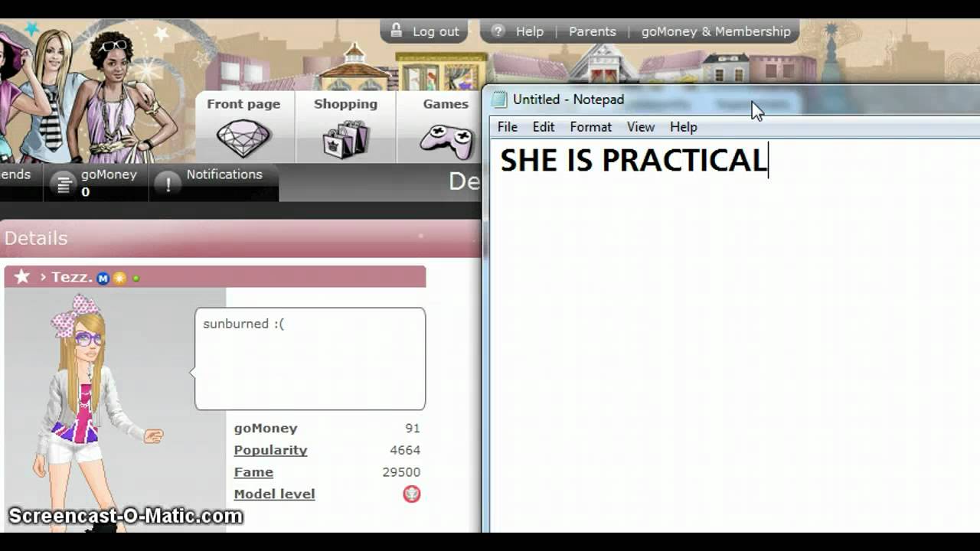Click the Notifications exclamation icon

[x=168, y=184]
